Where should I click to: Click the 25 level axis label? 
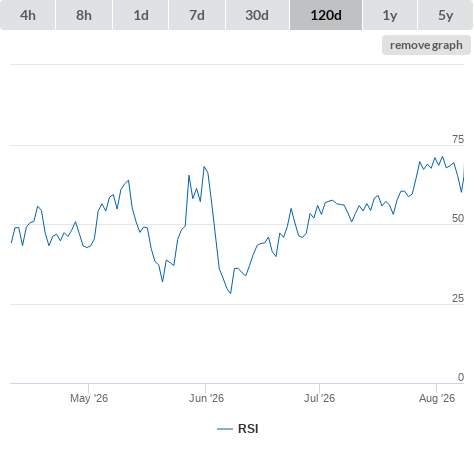(x=458, y=298)
